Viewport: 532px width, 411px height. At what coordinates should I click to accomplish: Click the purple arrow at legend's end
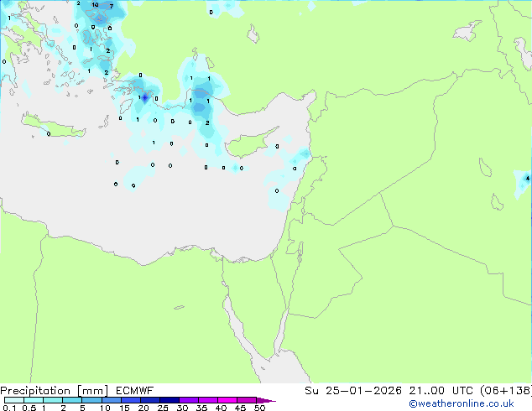pos(266,400)
